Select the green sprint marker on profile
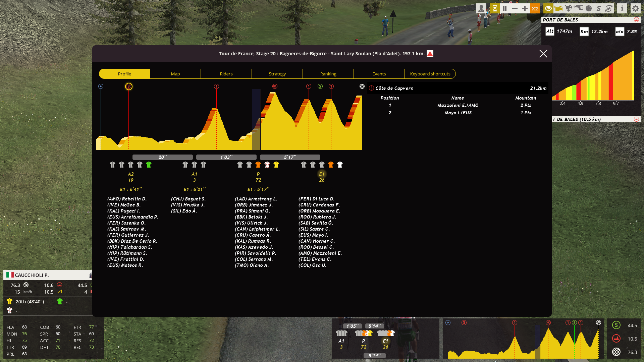 320,86
